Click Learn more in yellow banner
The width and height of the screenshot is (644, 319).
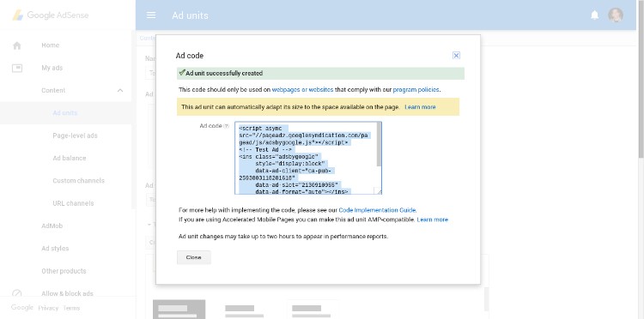click(x=420, y=107)
